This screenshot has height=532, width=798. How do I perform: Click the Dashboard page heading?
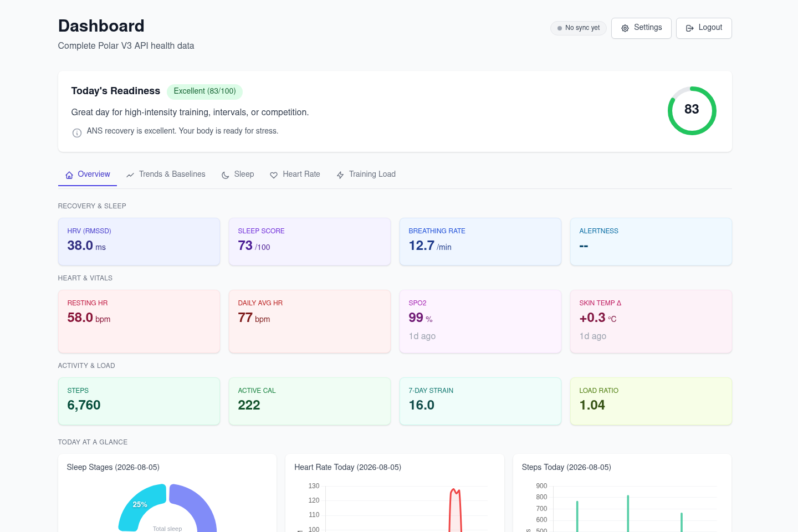[x=101, y=26]
